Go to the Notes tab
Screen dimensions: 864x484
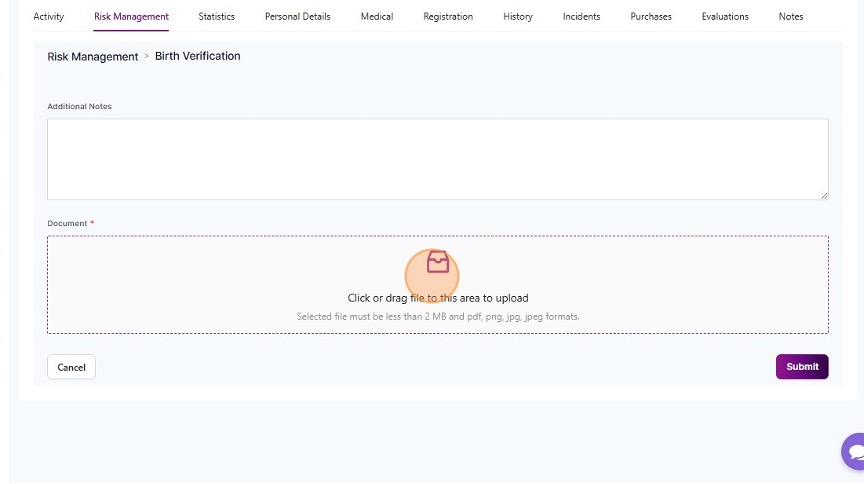(791, 17)
